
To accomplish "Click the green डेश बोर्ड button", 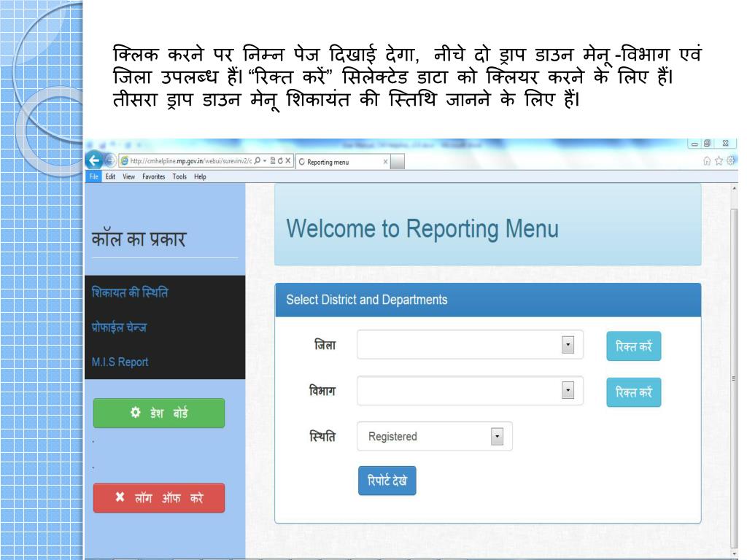I will coord(159,413).
